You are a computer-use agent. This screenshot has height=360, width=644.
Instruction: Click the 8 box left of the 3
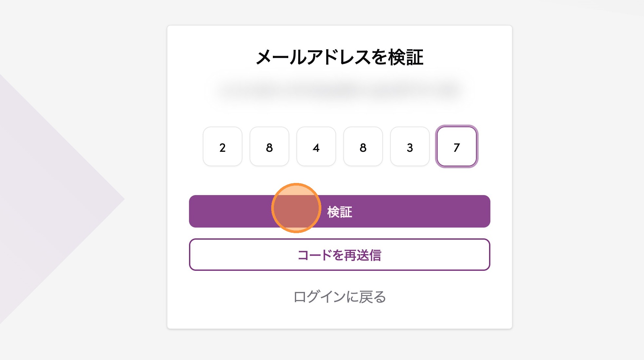pyautogui.click(x=363, y=147)
